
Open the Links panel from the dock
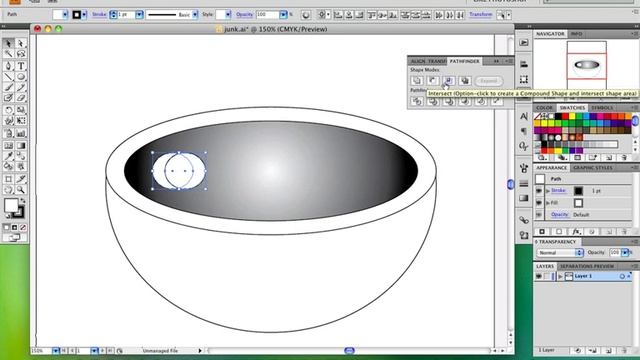524,220
